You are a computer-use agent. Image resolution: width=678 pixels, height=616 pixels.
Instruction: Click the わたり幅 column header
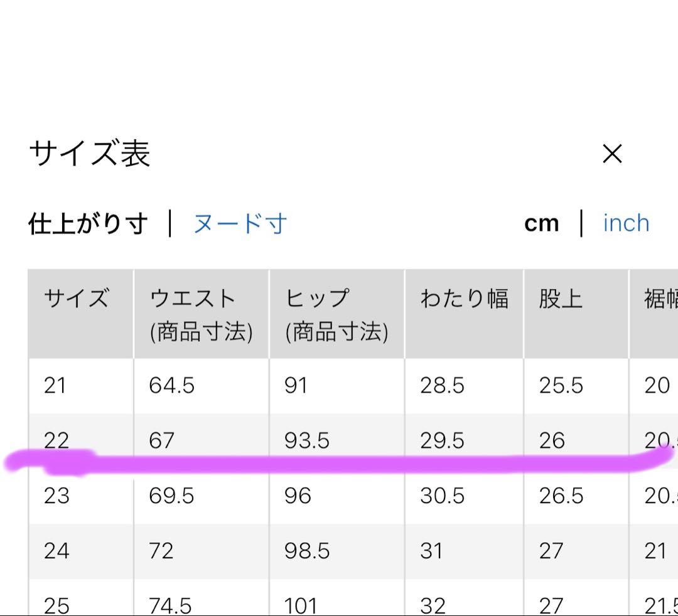click(464, 314)
